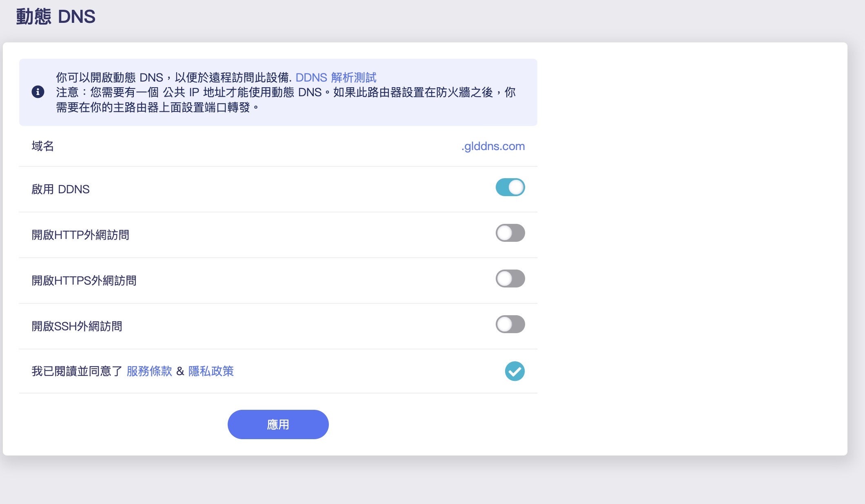This screenshot has width=865, height=504.
Task: Click the 開啟HTTPS外網訪問 label
Action: click(x=84, y=281)
